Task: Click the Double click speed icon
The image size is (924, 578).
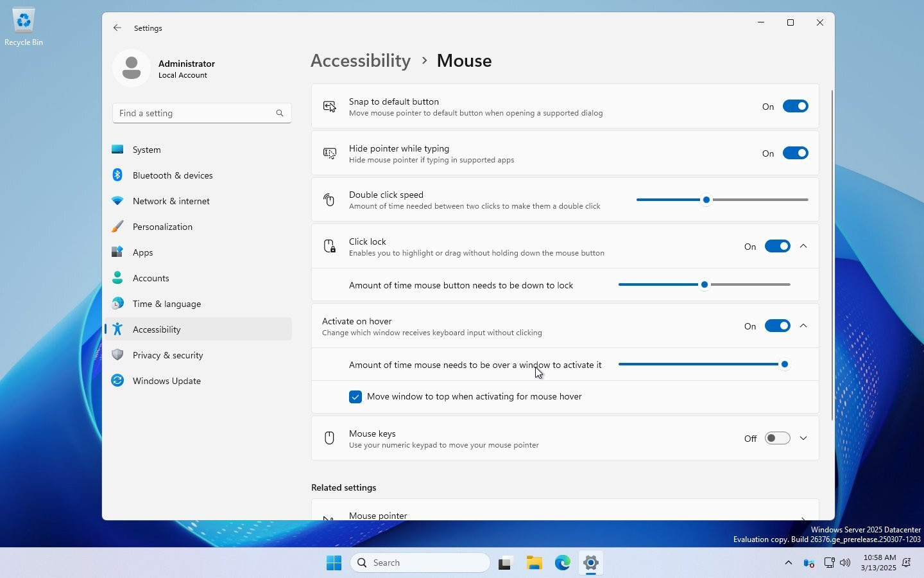Action: [x=329, y=200]
